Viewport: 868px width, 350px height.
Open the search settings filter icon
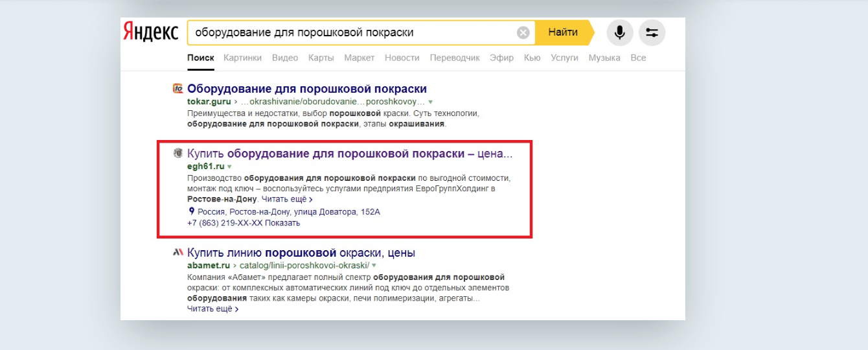point(652,32)
